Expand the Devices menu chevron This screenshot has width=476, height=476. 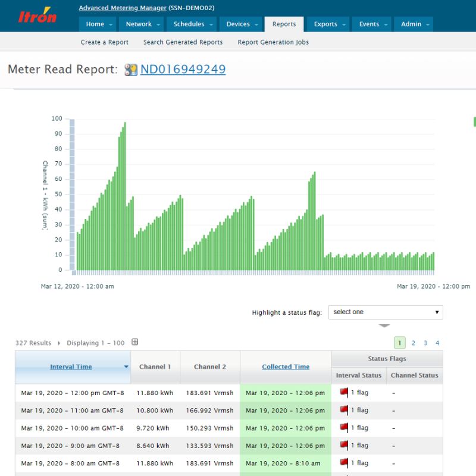257,24
